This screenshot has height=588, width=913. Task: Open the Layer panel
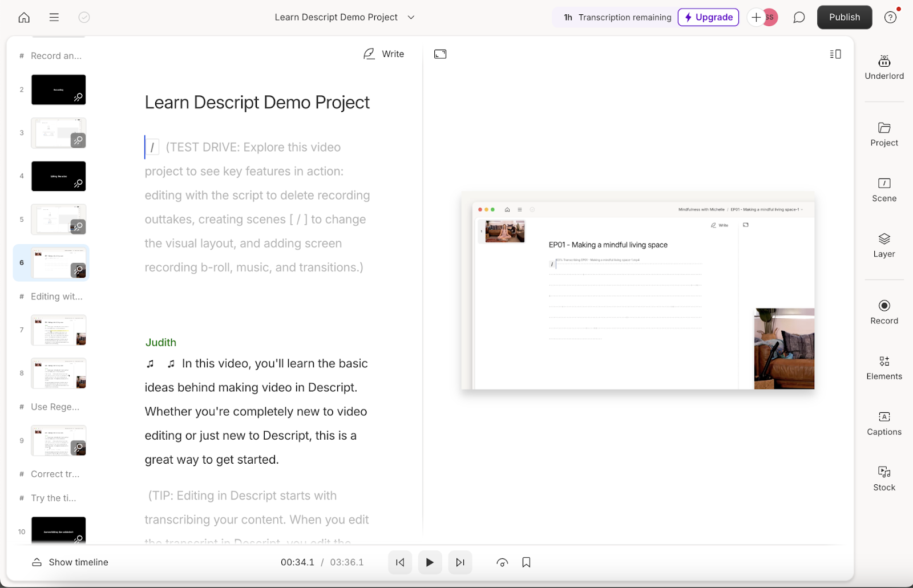pyautogui.click(x=884, y=245)
